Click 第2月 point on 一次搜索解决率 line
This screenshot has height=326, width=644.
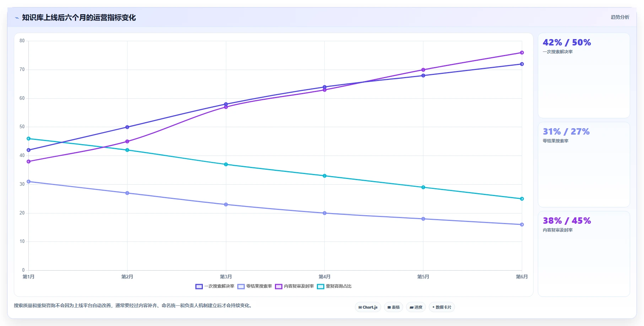127,127
